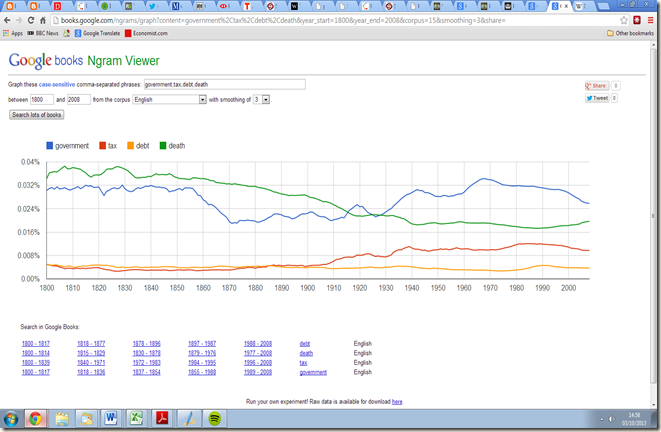Click the Chrome taskbar icon

pyautogui.click(x=36, y=419)
